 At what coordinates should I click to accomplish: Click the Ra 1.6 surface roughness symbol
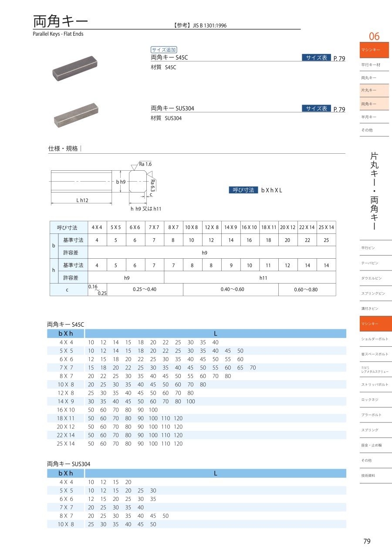tap(145, 164)
